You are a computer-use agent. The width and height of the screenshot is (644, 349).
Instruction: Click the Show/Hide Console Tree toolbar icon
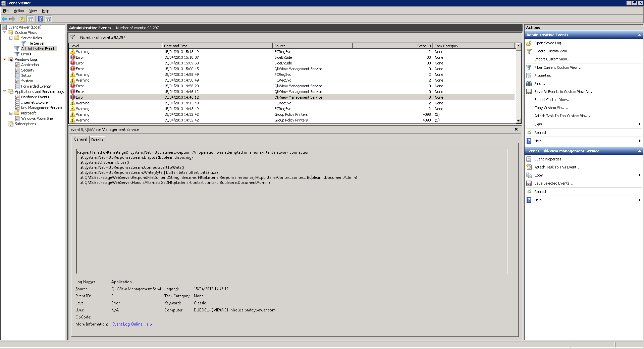tap(30, 19)
